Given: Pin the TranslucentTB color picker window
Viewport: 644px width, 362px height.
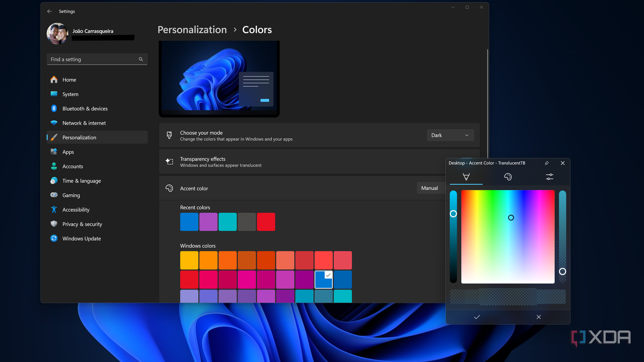Looking at the screenshot, I should pos(547,163).
